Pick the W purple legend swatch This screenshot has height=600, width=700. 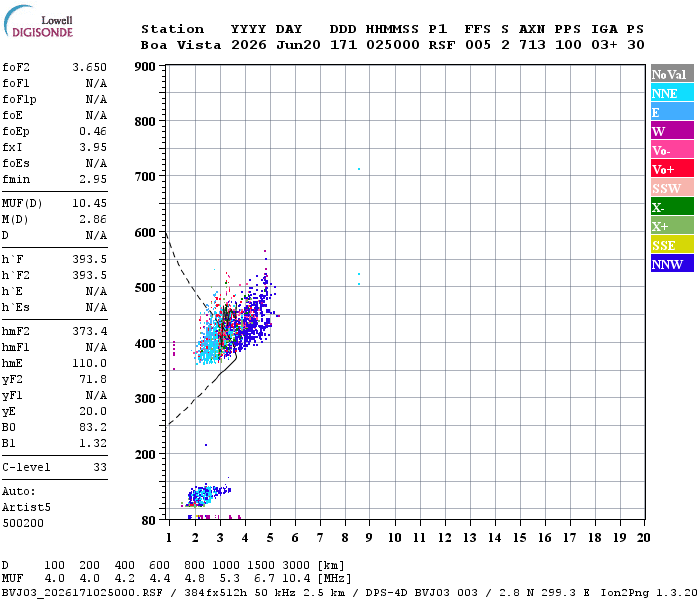(x=672, y=131)
